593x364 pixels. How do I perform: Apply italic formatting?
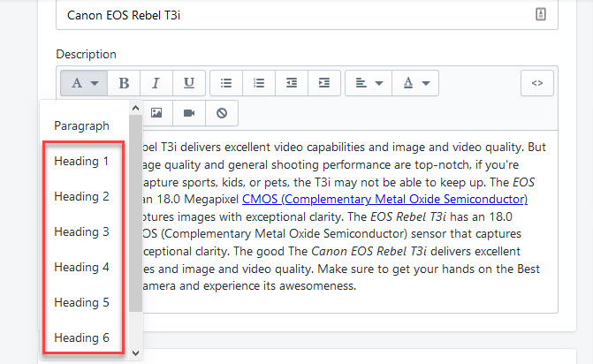[156, 83]
